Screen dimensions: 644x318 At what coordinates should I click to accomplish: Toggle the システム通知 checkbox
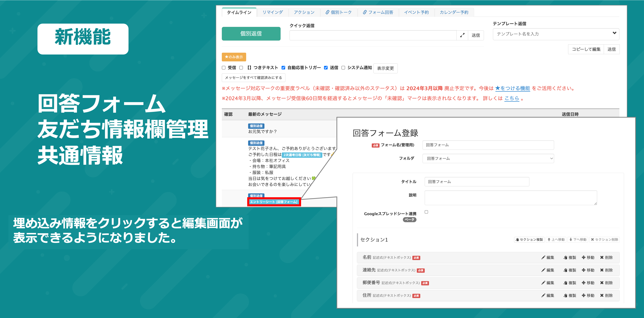(343, 68)
